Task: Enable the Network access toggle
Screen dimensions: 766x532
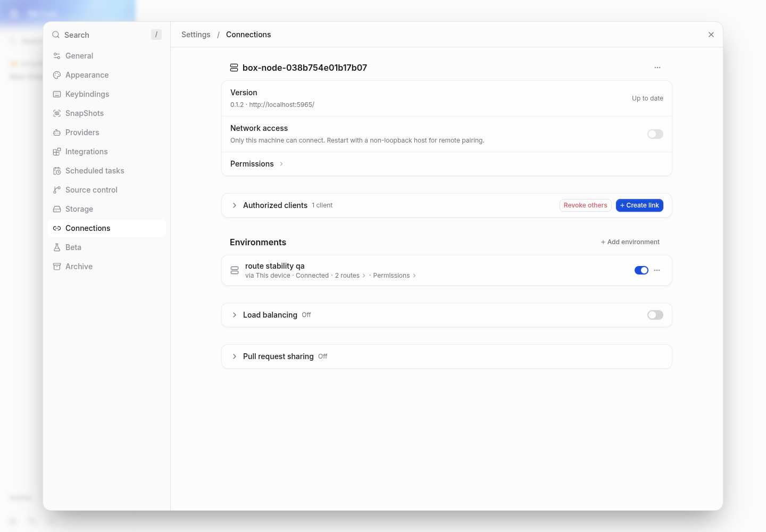Action: tap(655, 134)
